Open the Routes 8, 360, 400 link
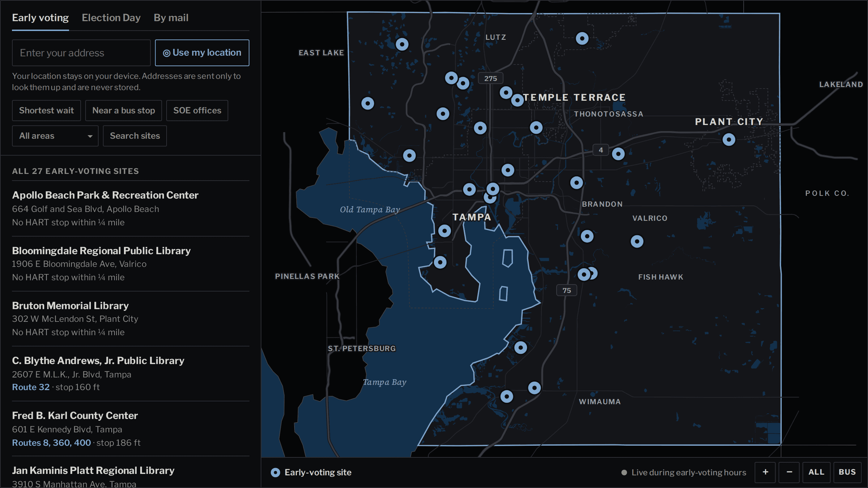The width and height of the screenshot is (868, 488). click(51, 443)
